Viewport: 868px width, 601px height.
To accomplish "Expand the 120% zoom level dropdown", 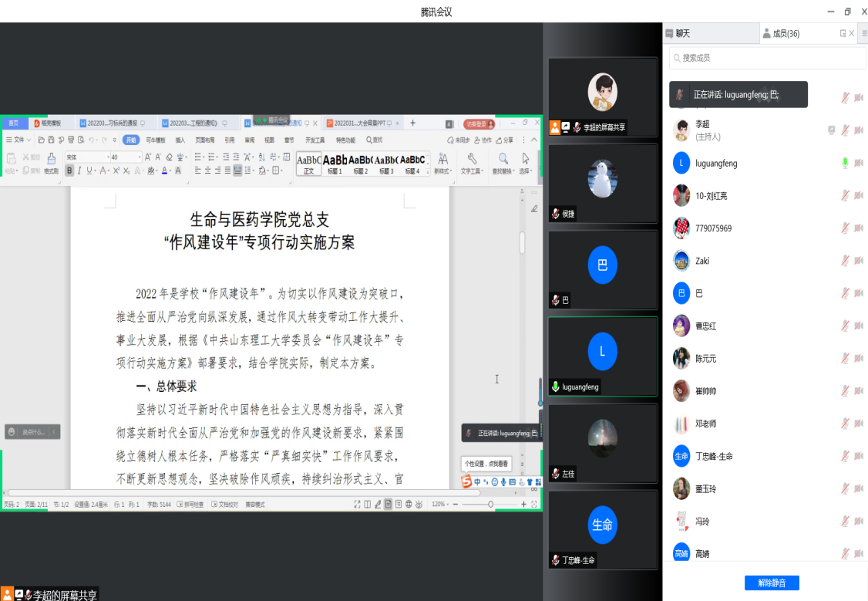I will [439, 504].
